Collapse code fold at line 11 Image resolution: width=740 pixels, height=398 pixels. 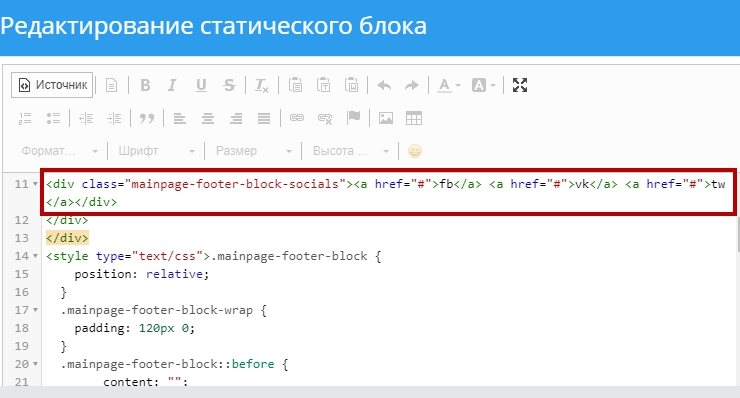click(35, 184)
